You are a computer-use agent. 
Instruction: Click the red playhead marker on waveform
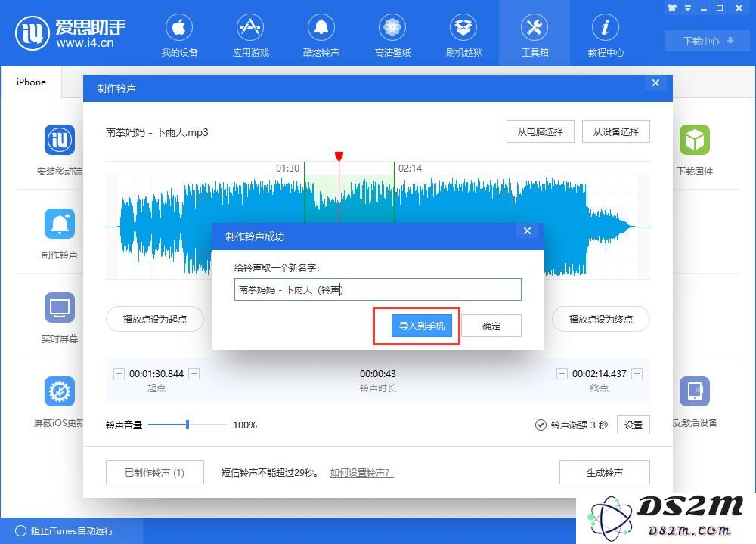pyautogui.click(x=339, y=156)
